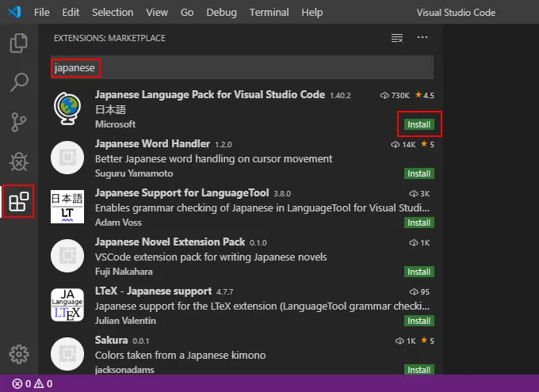
Task: Open the Terminal menu
Action: tap(269, 13)
